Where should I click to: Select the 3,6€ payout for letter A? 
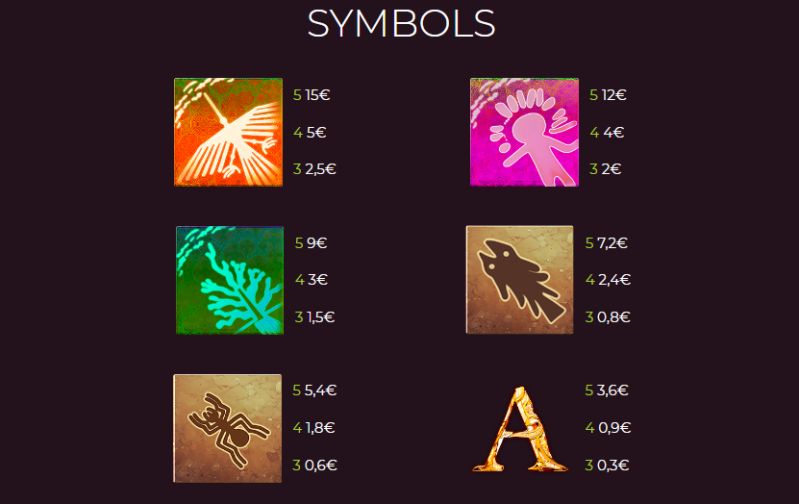[x=612, y=390]
